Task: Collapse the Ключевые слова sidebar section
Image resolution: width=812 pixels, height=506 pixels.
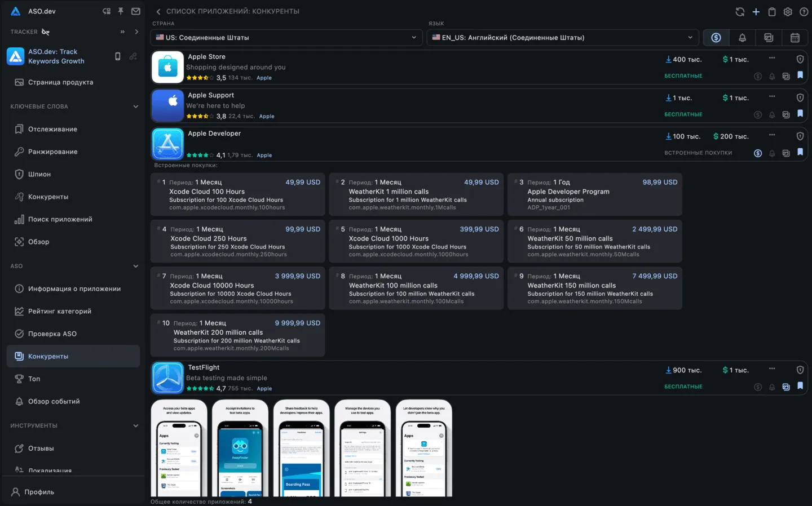Action: [135, 106]
